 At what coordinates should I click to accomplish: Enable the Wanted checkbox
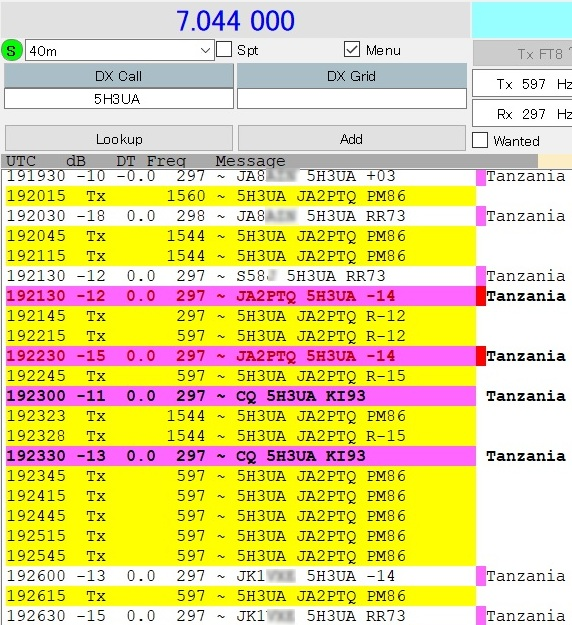click(480, 140)
